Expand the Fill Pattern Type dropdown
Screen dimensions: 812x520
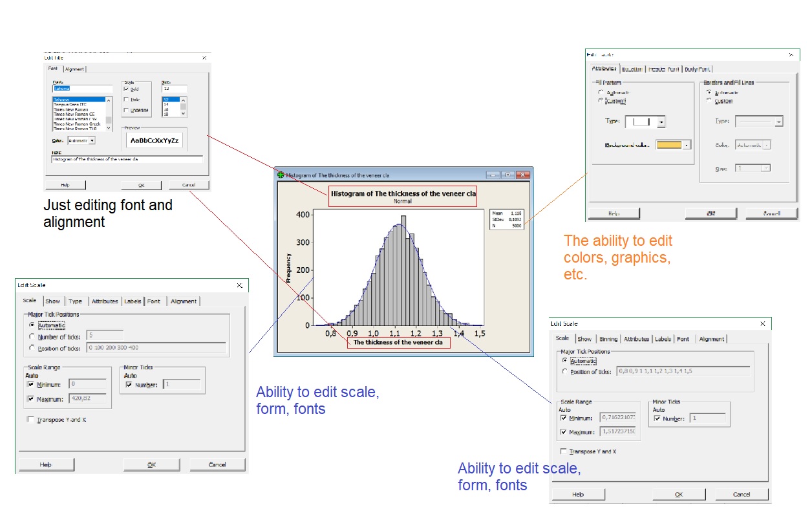tap(661, 122)
